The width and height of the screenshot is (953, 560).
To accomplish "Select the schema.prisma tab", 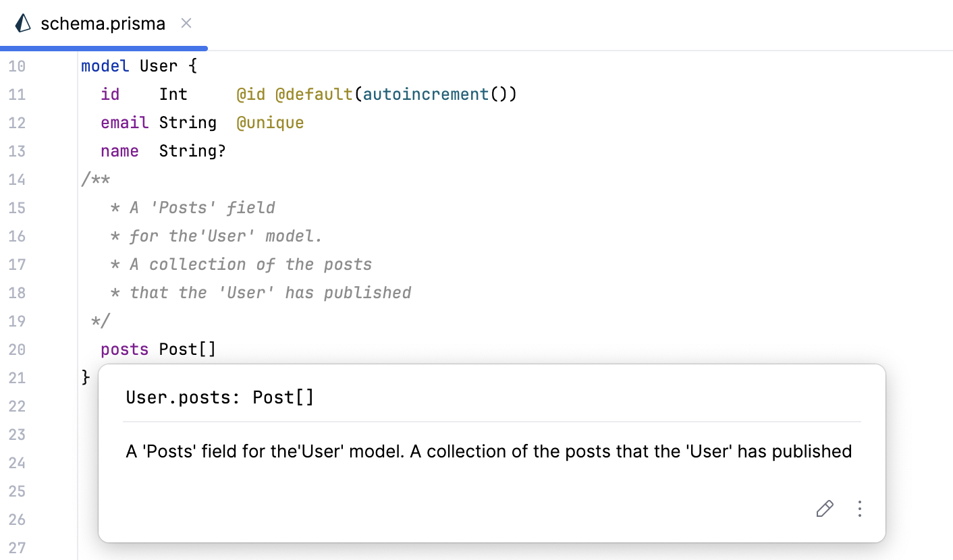I will click(101, 23).
